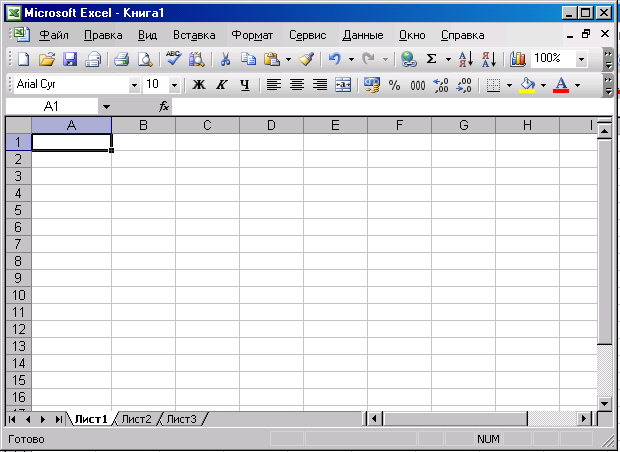Viewport: 620px width, 452px height.
Task: Open Print Preview magnifier icon
Action: click(x=145, y=59)
